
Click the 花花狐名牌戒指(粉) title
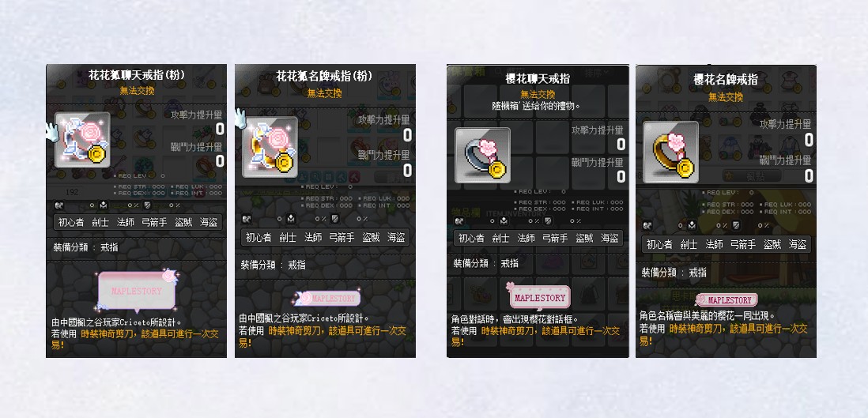click(x=324, y=76)
